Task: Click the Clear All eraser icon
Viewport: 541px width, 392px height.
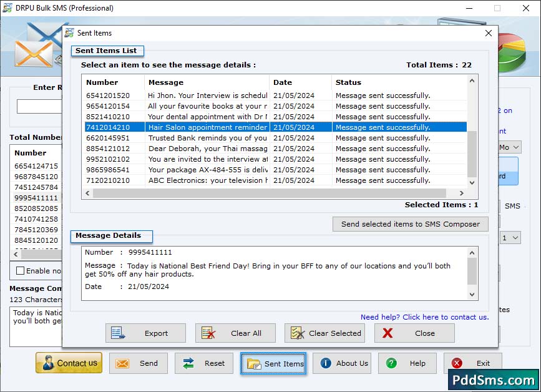Action: pos(208,333)
